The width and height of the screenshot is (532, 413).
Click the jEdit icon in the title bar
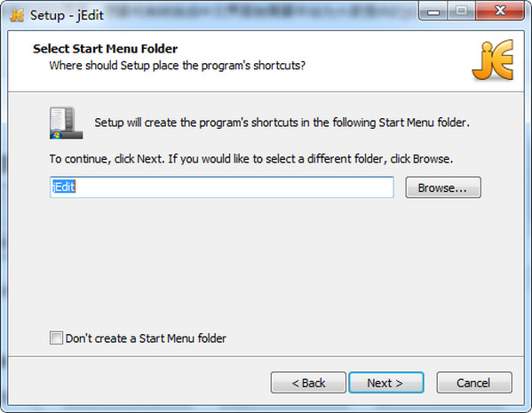[x=17, y=15]
